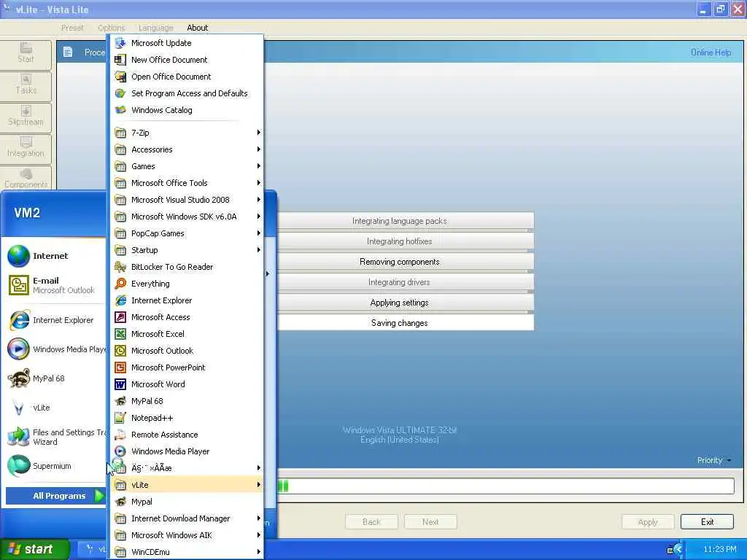Open Microsoft Update from programs menu
747x560 pixels.
[186, 43]
